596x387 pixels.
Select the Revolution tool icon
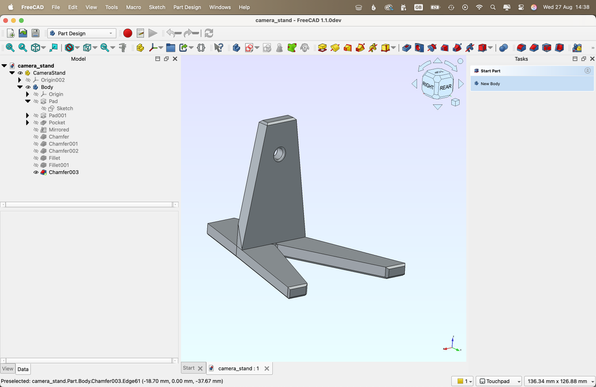tap(335, 48)
